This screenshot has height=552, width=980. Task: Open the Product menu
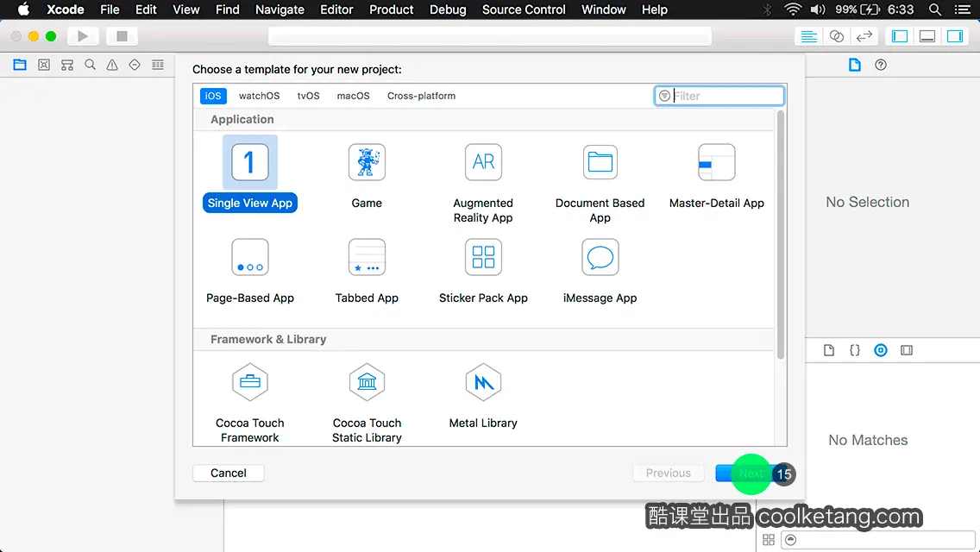(392, 9)
